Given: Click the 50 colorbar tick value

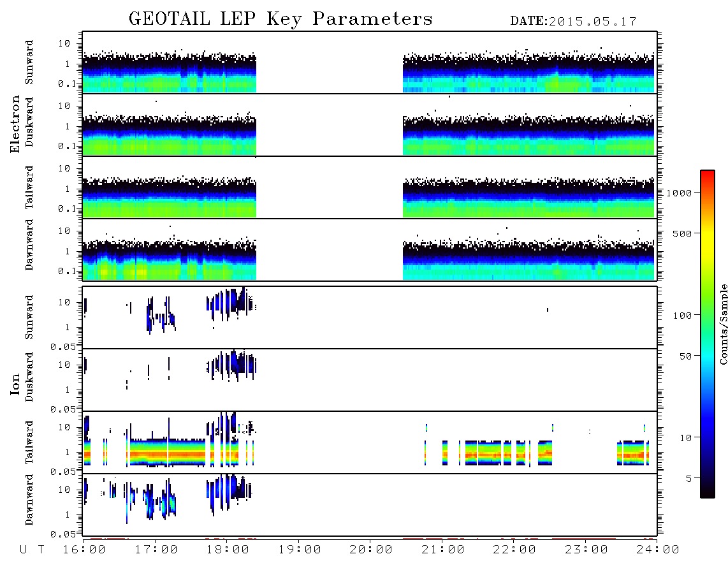Looking at the screenshot, I should pyautogui.click(x=685, y=356).
